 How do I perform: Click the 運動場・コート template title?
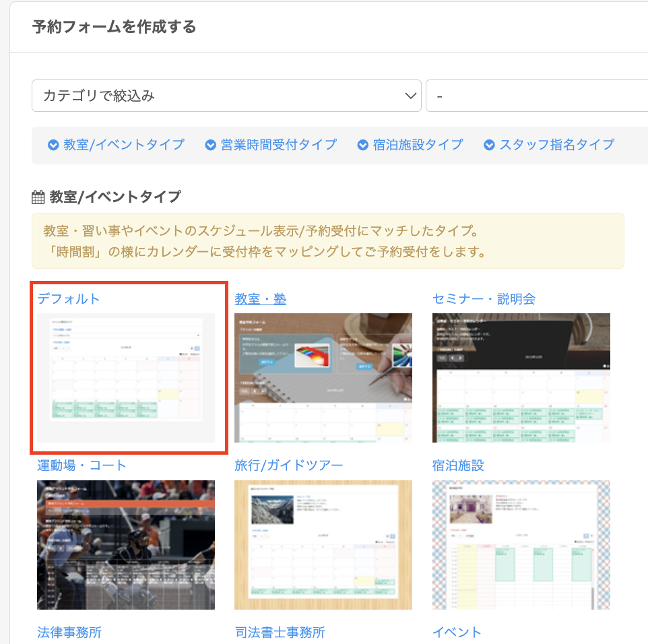[x=82, y=465]
